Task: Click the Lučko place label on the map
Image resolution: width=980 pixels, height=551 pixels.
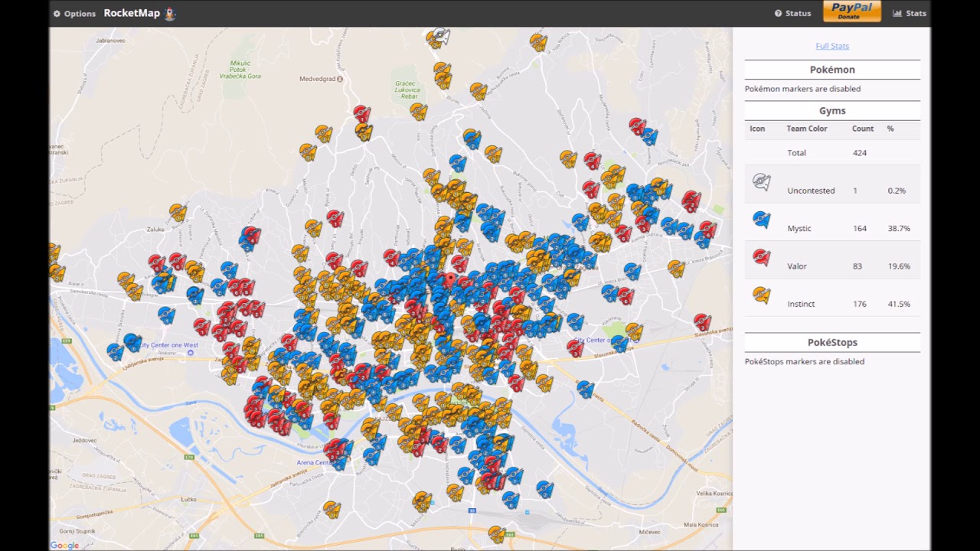Action: point(188,499)
